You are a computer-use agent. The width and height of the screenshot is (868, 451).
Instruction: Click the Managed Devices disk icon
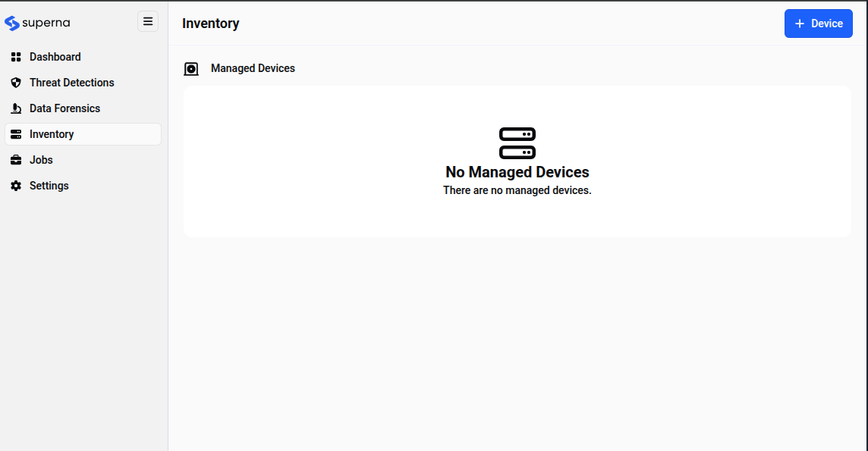191,69
